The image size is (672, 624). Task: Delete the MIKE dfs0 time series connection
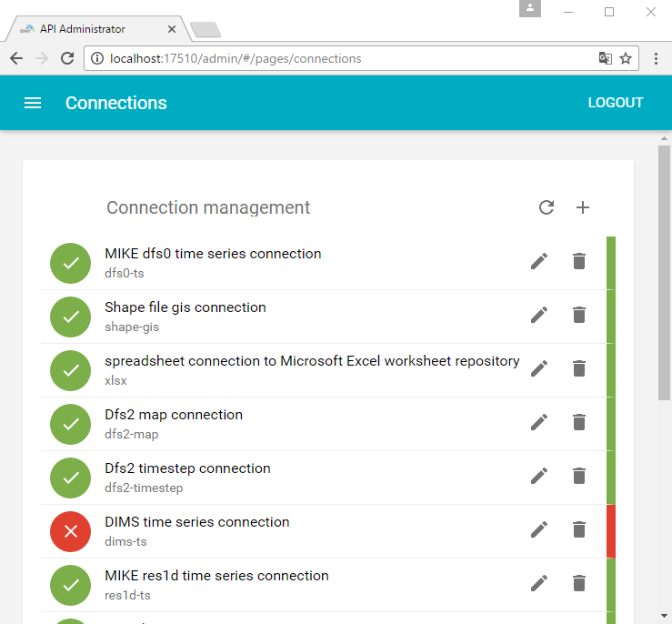pos(579,261)
